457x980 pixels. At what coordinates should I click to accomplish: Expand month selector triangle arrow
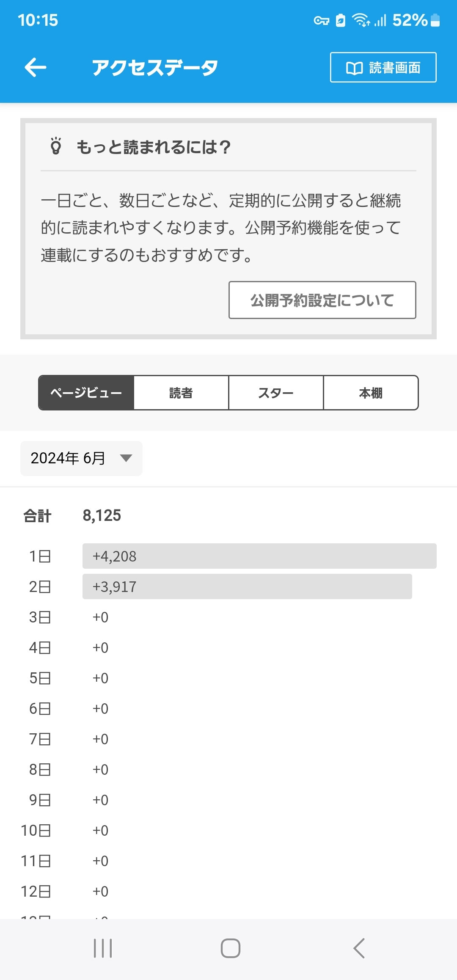pyautogui.click(x=126, y=458)
